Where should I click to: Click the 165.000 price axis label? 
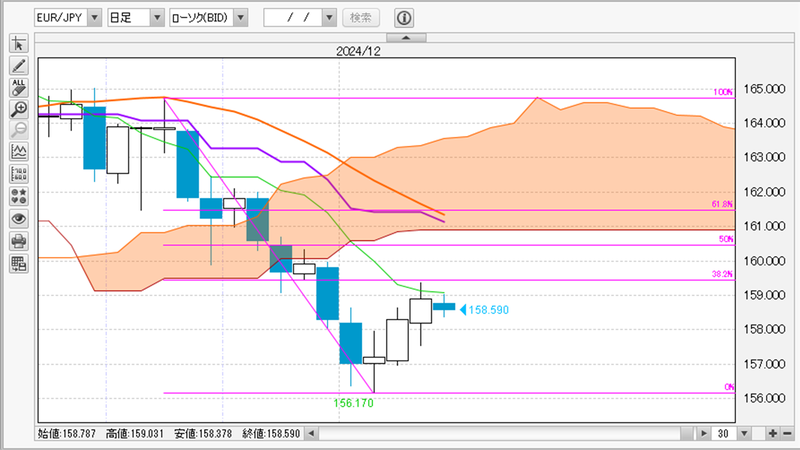point(764,89)
